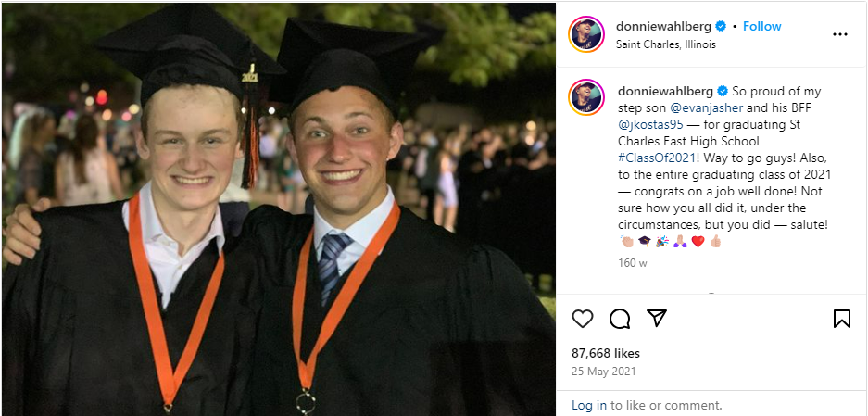This screenshot has height=416, width=868.
Task: Follow the donniewahlberg account
Action: [x=762, y=27]
